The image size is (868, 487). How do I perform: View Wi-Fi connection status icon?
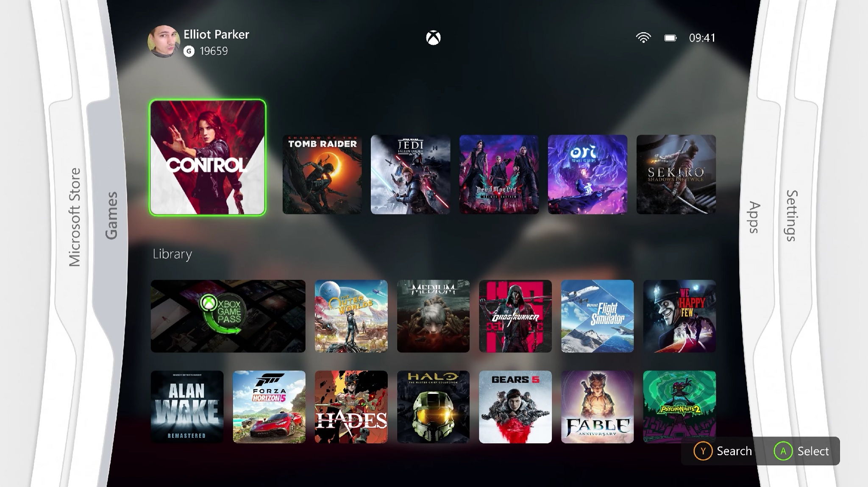pos(643,38)
